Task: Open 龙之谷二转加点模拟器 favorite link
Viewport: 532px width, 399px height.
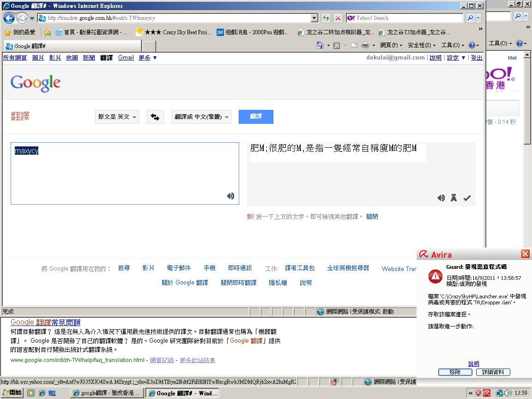Action: point(336,32)
